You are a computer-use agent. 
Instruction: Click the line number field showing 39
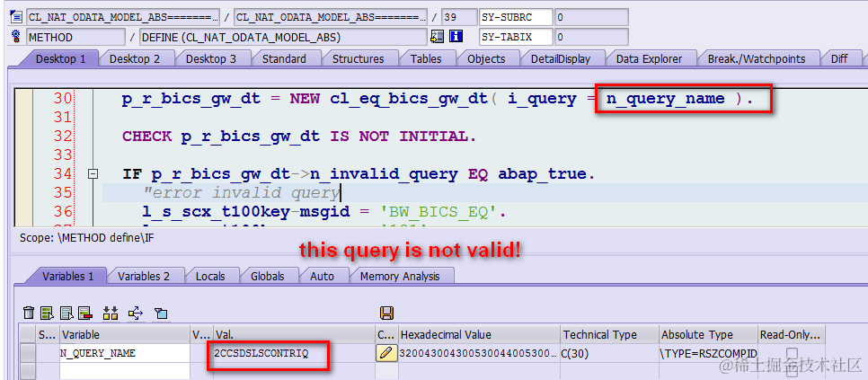[x=459, y=17]
